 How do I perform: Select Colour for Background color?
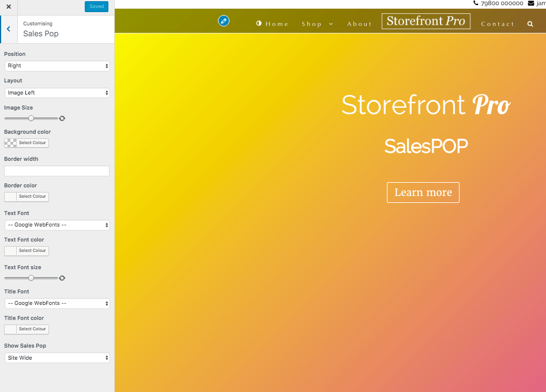(x=27, y=143)
